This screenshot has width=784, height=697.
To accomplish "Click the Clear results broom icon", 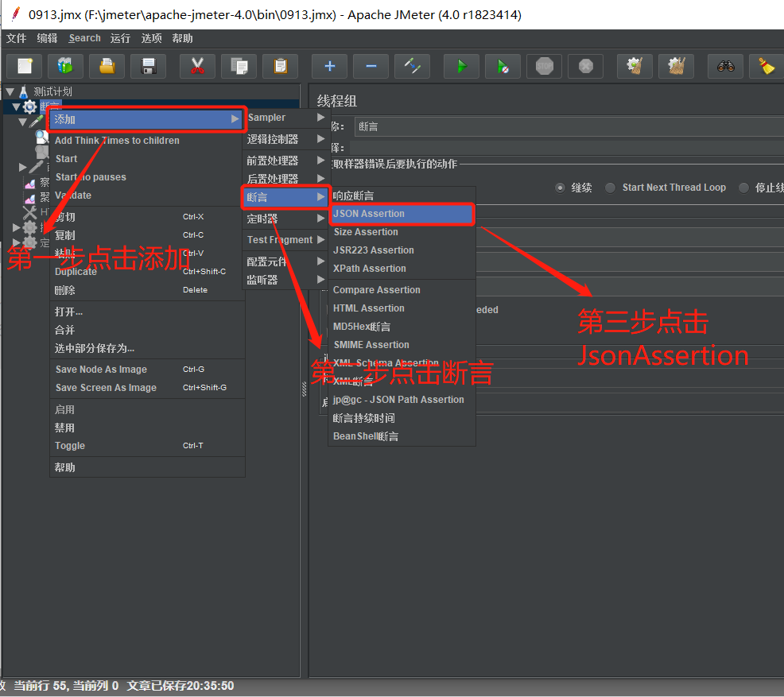I will point(635,66).
